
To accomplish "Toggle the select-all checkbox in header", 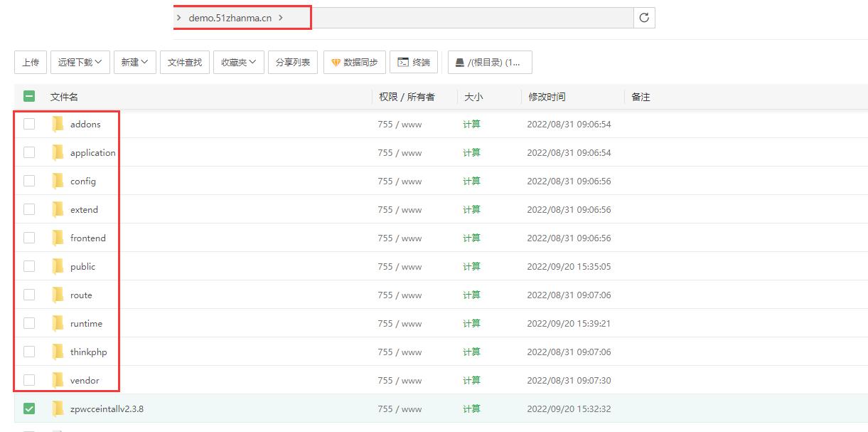I will (29, 97).
